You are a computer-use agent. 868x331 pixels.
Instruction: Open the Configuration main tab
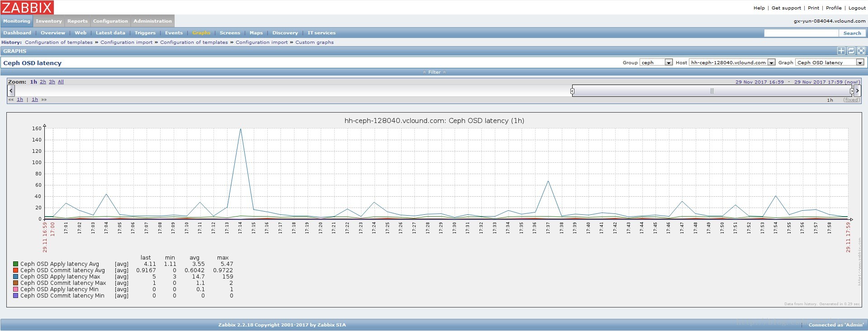(x=110, y=21)
